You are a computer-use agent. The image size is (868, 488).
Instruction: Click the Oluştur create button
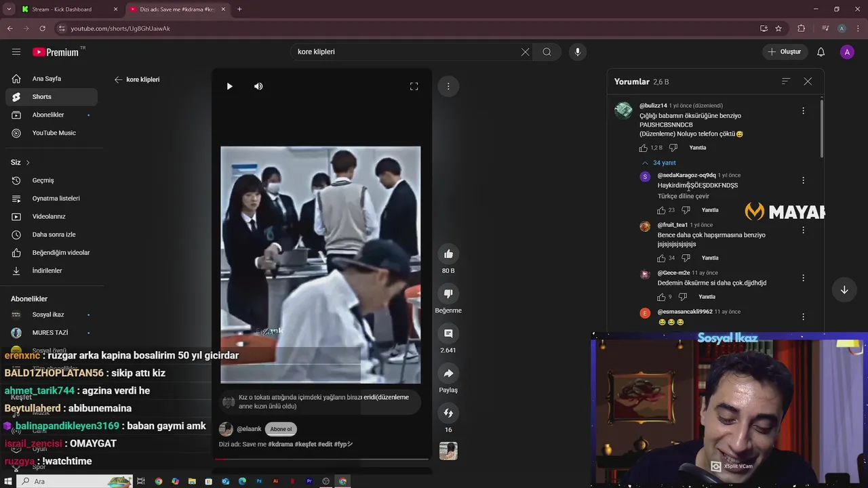click(785, 52)
